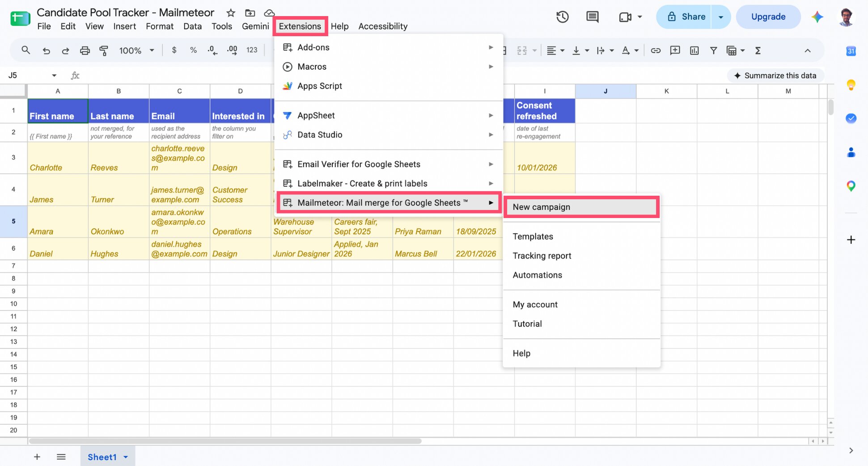Choose Tracking report menu entry
868x466 pixels.
tap(581, 256)
